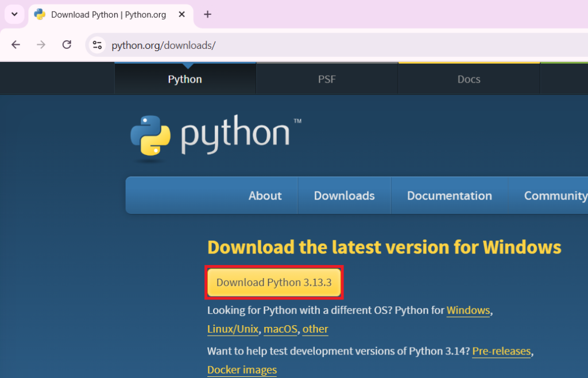Viewport: 588px width, 378px height.
Task: Click the Pre-releases link
Action: click(x=501, y=351)
